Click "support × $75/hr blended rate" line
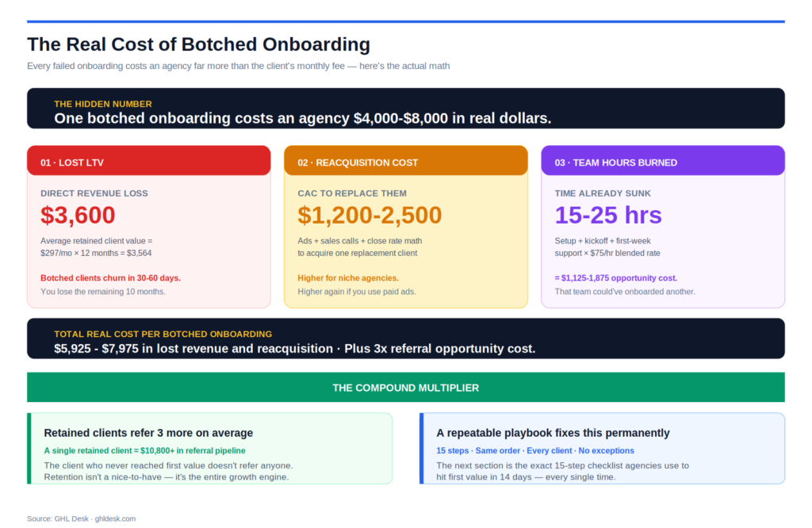812x528 pixels. pos(607,253)
